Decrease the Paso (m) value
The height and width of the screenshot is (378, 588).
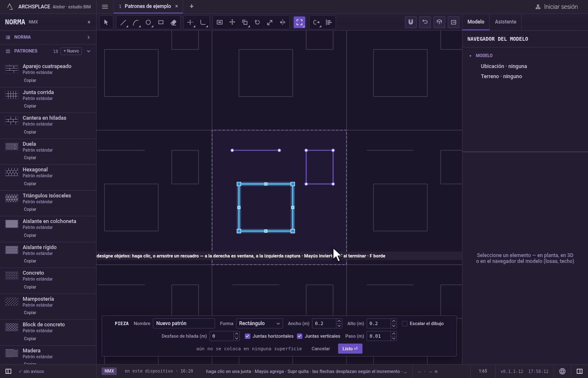(394, 339)
